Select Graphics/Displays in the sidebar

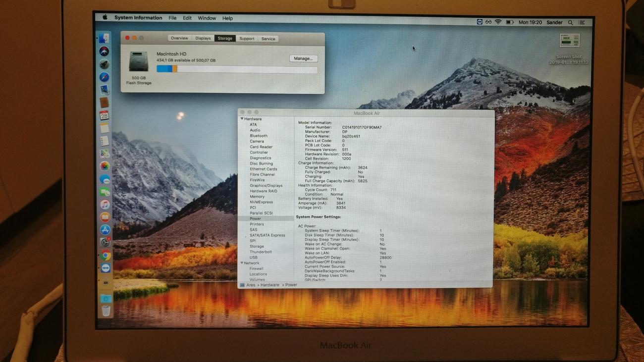[266, 186]
